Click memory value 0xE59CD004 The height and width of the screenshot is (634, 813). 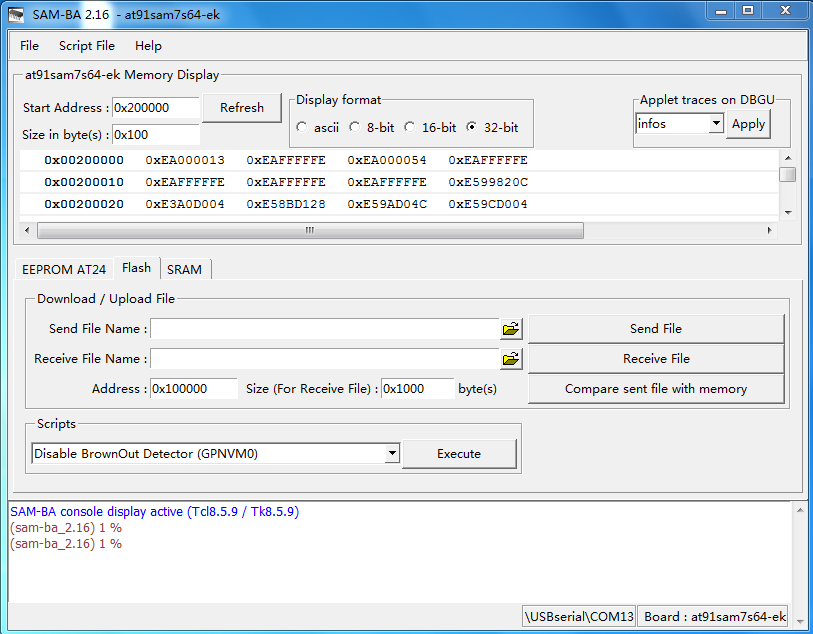488,204
